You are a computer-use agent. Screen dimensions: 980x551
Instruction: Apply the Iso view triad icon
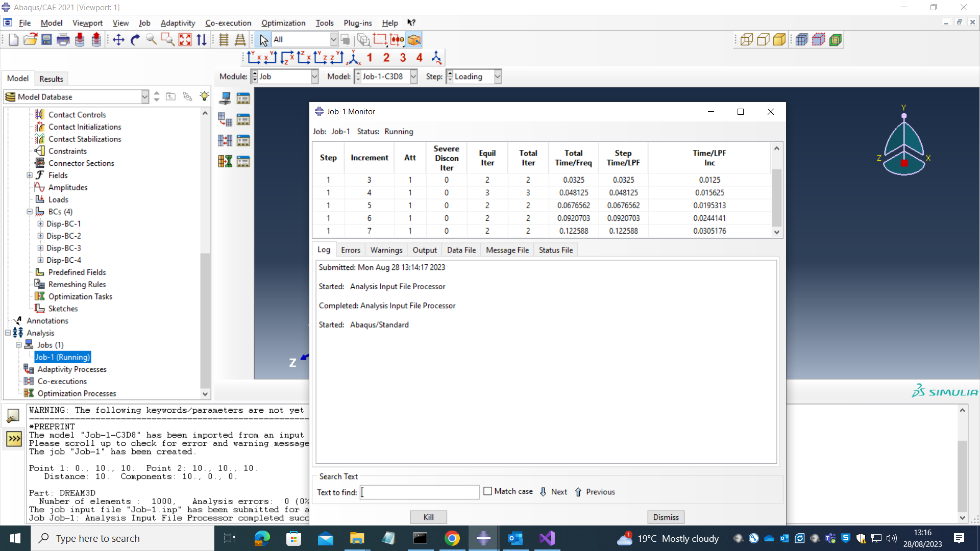tap(353, 58)
